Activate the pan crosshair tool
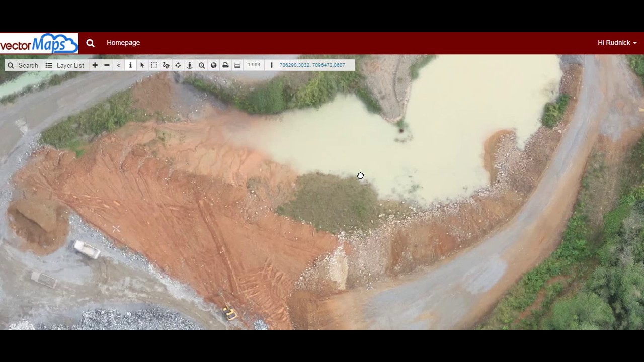This screenshot has width=644, height=362. tap(178, 65)
